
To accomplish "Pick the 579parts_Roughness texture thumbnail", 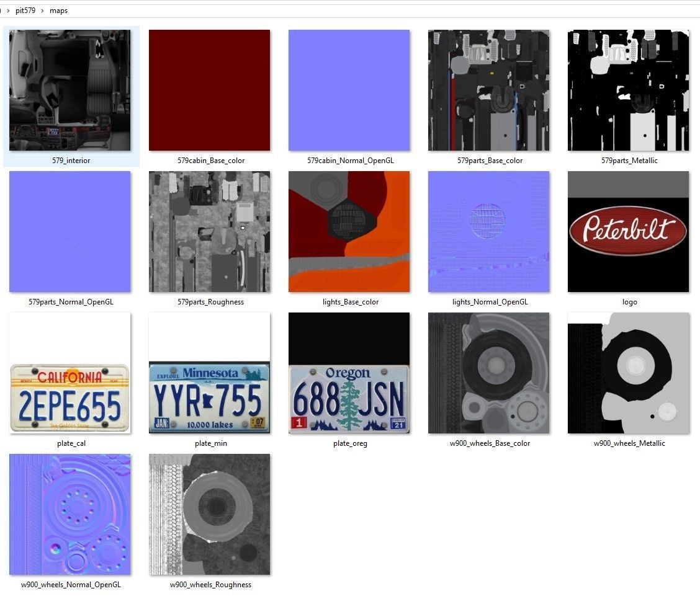I will coord(209,231).
